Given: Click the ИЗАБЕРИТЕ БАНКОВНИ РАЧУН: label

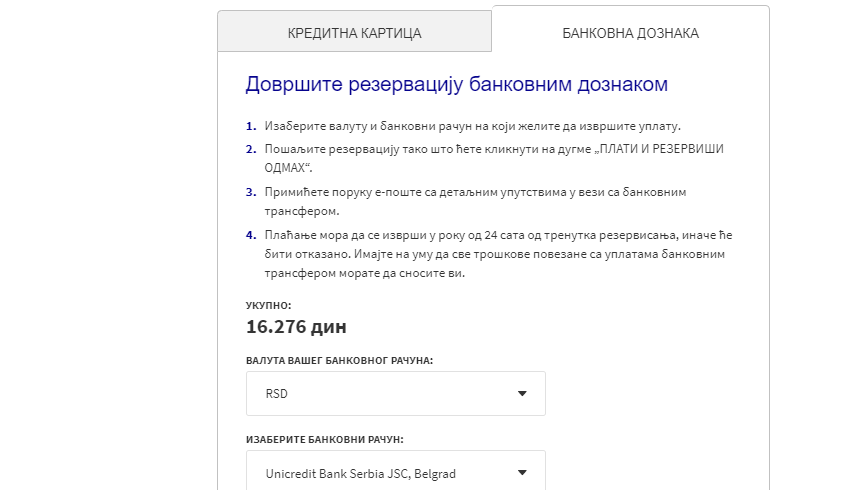Looking at the screenshot, I should coord(325,439).
